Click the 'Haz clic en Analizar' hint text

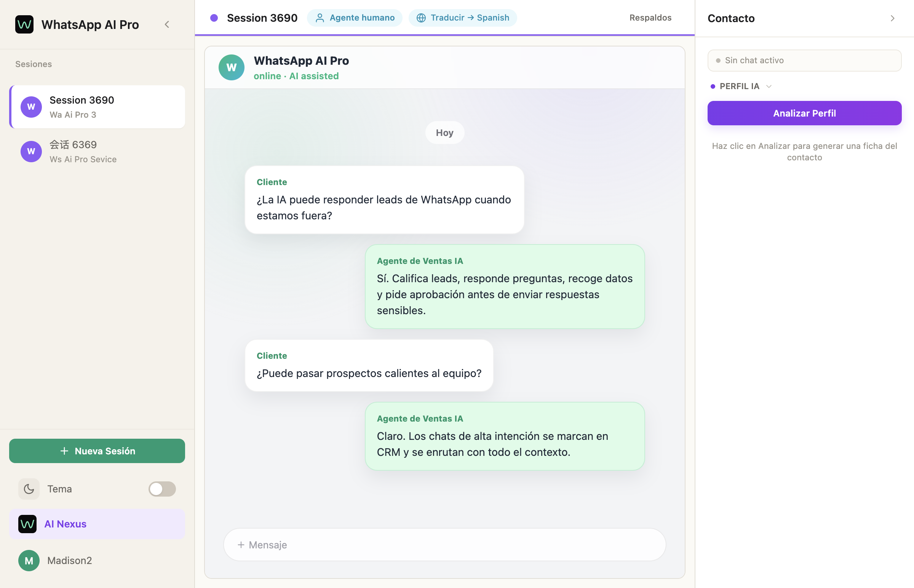(x=804, y=152)
